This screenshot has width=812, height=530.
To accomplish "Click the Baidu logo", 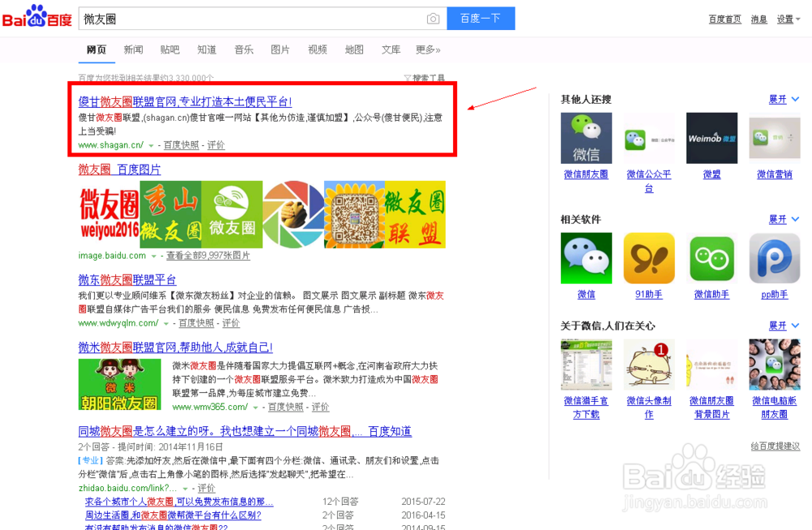I will [37, 16].
